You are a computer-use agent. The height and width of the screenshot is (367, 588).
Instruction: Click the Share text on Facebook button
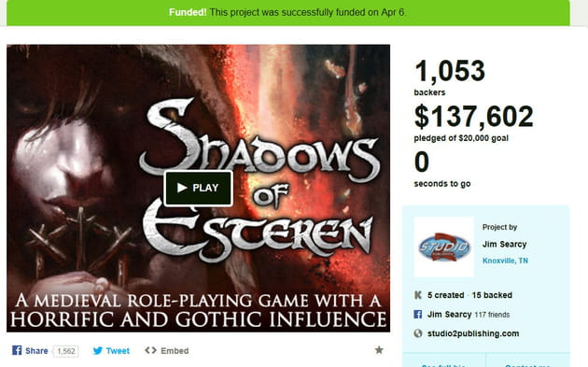tap(36, 351)
